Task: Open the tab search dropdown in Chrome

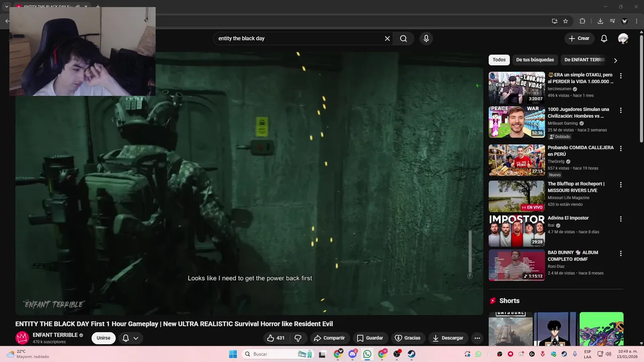Action: point(7,7)
